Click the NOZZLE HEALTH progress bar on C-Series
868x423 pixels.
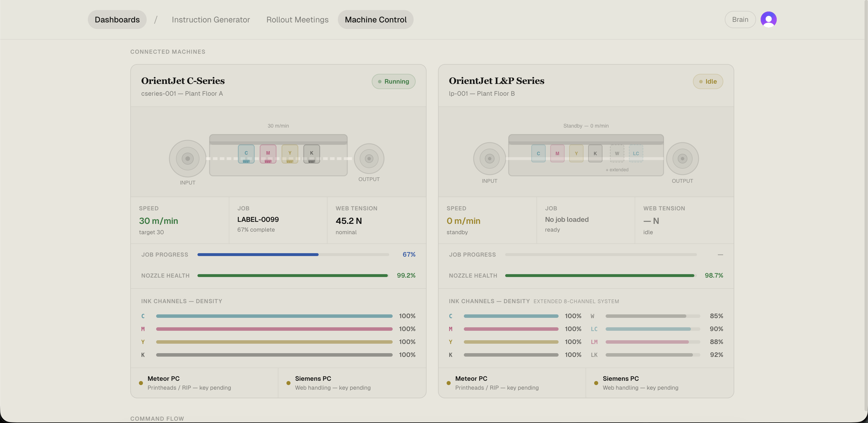coord(293,275)
